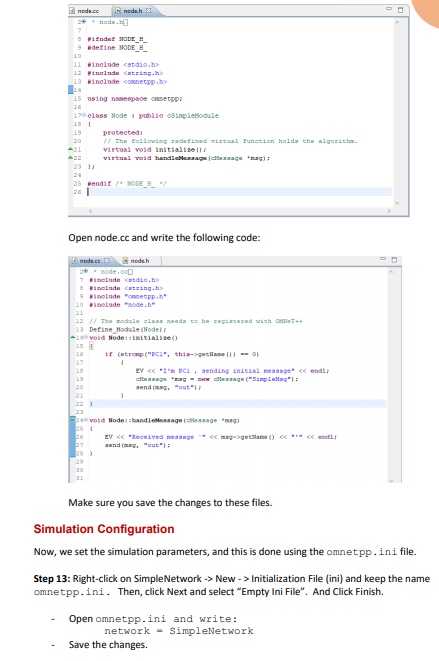Click 'Save the changes.' bullet text

[108, 645]
